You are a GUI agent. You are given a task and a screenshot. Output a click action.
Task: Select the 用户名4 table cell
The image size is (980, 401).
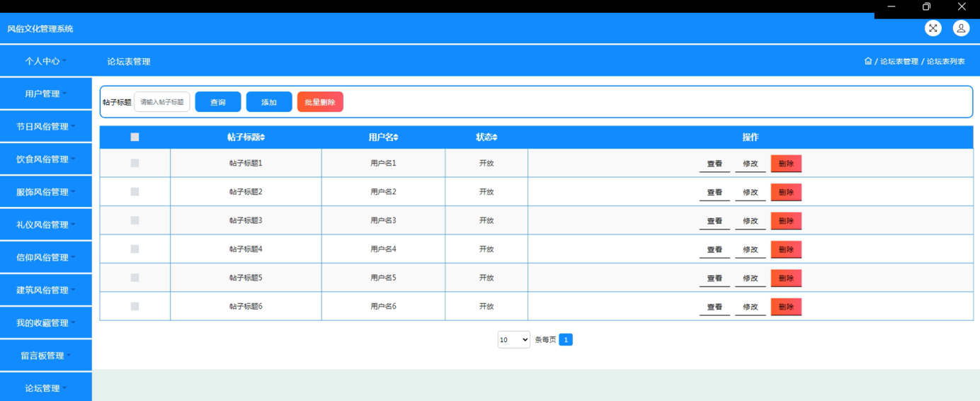pyautogui.click(x=383, y=249)
